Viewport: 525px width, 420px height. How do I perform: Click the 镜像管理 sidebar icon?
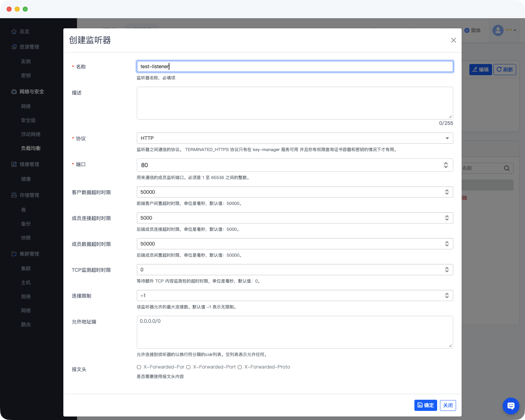pyautogui.click(x=14, y=164)
